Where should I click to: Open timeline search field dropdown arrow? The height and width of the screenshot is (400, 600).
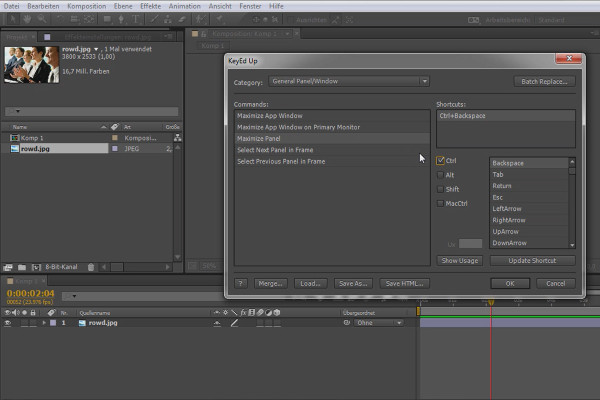72,296
